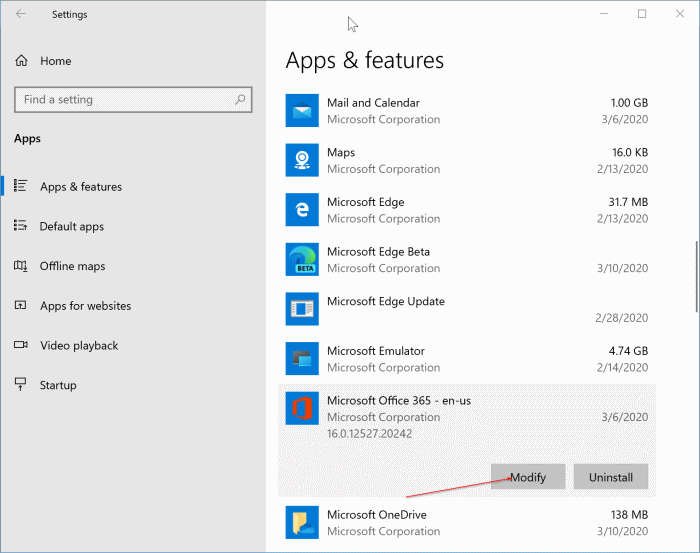Image resolution: width=700 pixels, height=553 pixels.
Task: Go to Offline maps section
Action: pos(72,266)
